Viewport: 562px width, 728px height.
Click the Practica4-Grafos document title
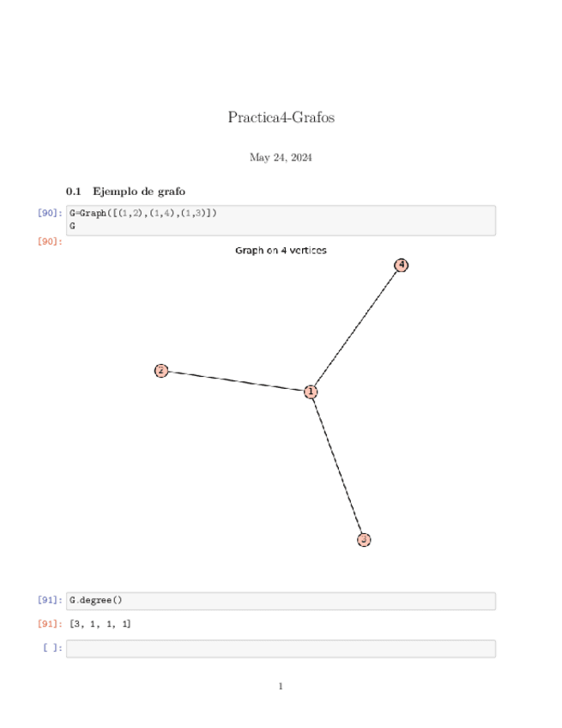[x=281, y=117]
